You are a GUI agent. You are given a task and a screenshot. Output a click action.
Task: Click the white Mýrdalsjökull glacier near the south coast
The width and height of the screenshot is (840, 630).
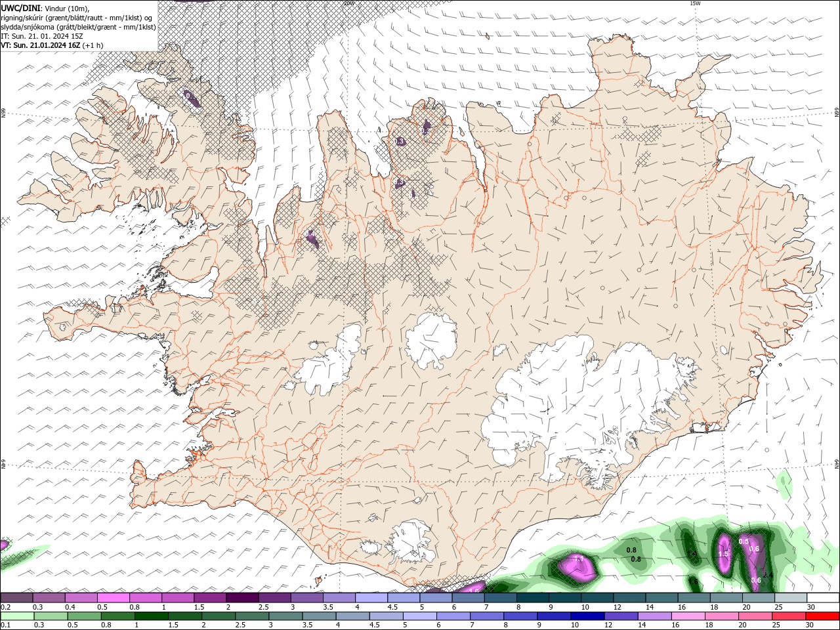click(x=411, y=542)
